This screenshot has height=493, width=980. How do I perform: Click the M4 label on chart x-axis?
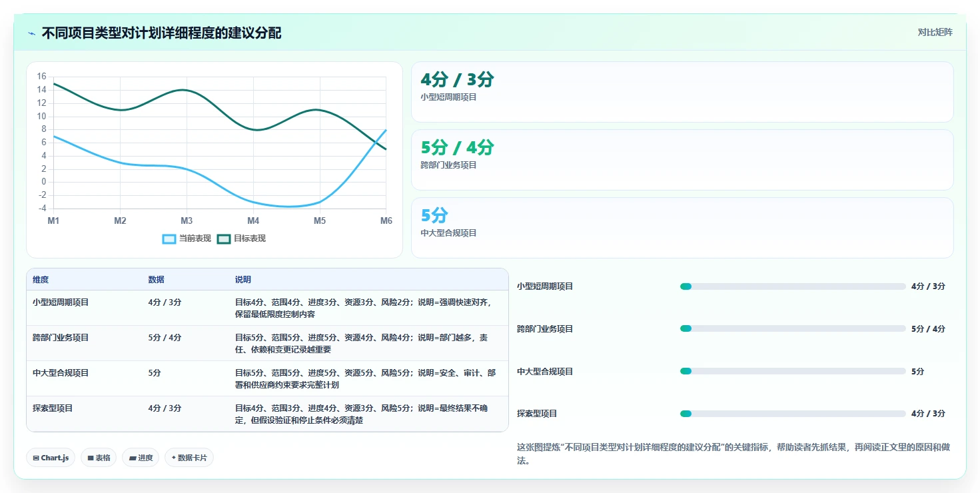253,221
